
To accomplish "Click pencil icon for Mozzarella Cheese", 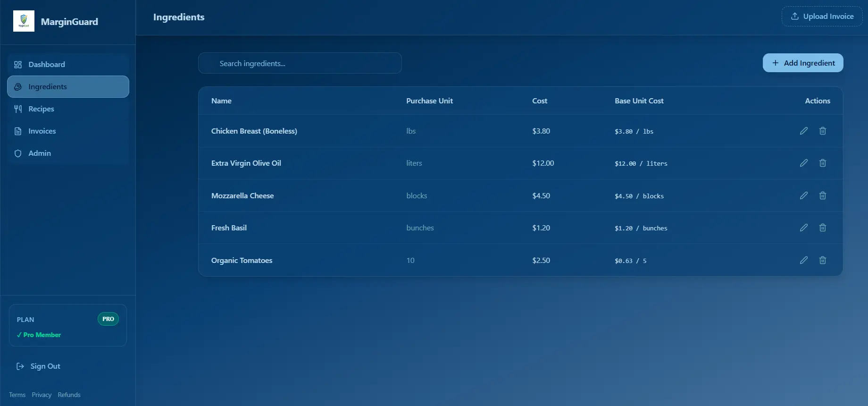I will click(x=804, y=195).
